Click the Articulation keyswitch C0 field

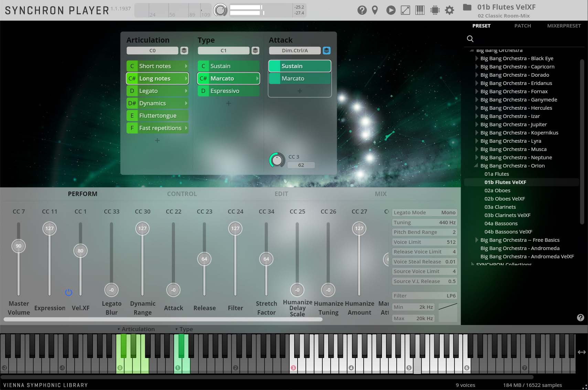tap(152, 51)
